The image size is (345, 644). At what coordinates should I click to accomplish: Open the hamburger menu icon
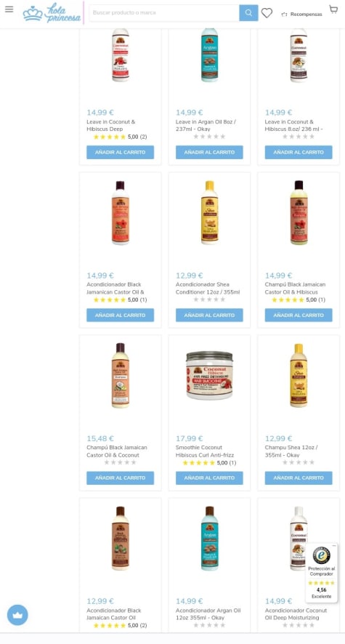pyautogui.click(x=9, y=9)
